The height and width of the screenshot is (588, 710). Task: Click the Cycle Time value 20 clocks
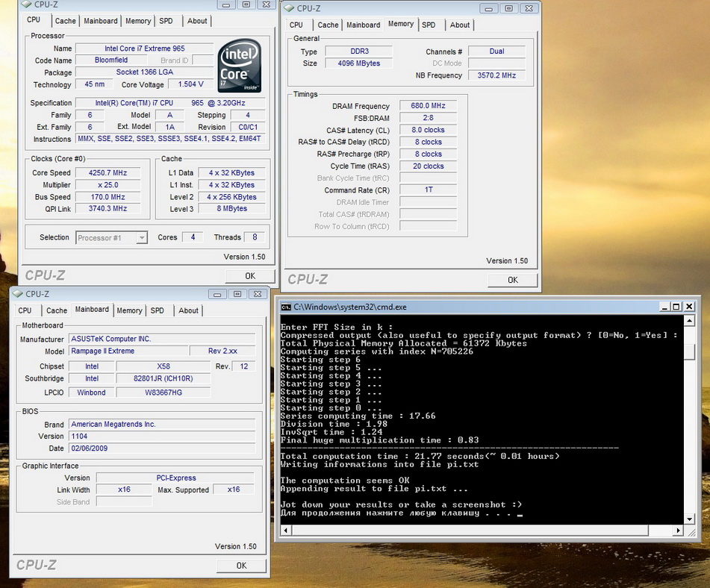pyautogui.click(x=428, y=166)
